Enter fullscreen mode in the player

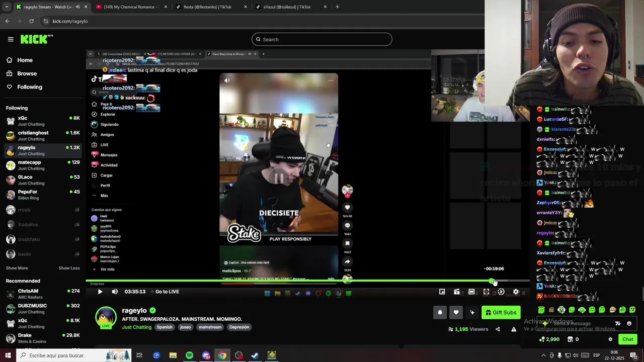[x=486, y=292]
